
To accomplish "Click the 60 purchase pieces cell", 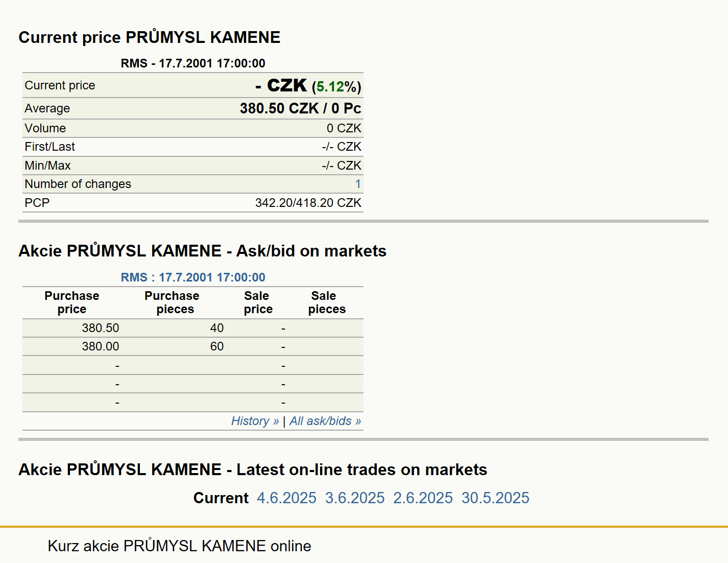I will [x=217, y=346].
